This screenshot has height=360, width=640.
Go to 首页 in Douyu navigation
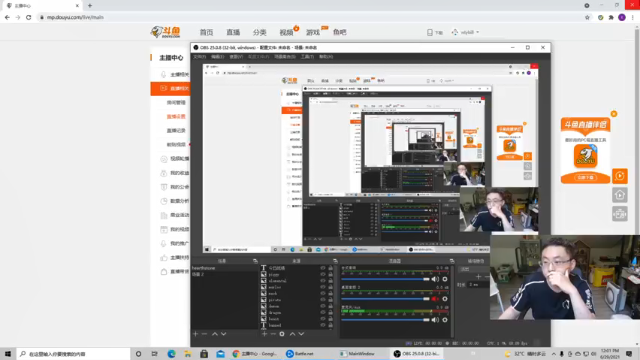pyautogui.click(x=206, y=32)
